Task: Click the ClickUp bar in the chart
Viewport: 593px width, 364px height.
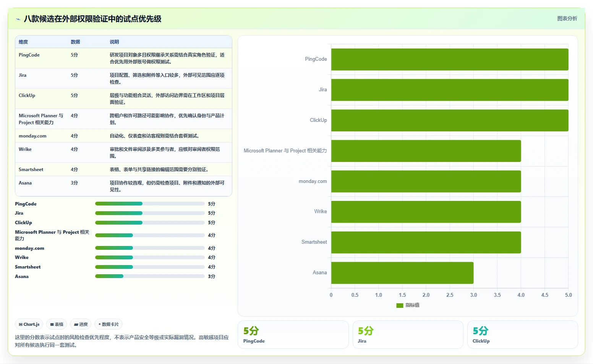Action: (450, 120)
